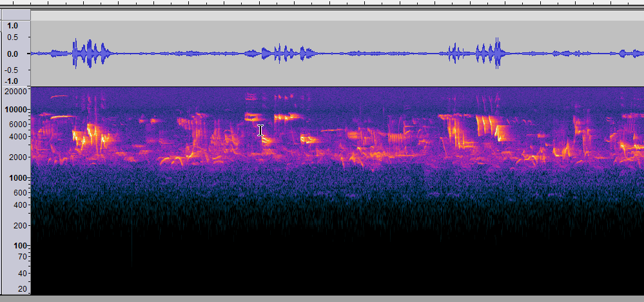Click the 40 Hz frequency scale label
The width and height of the screenshot is (644, 302).
click(22, 274)
